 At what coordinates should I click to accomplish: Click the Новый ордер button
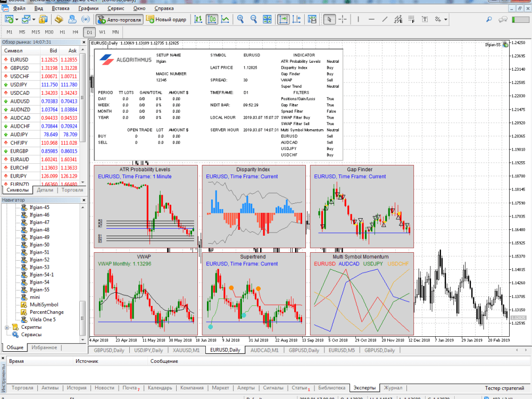pos(166,19)
